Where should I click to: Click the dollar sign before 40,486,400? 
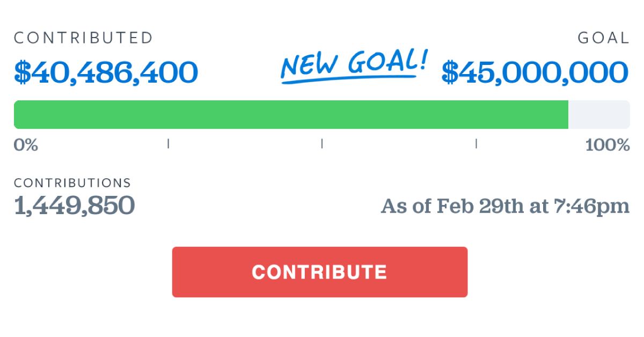(22, 72)
